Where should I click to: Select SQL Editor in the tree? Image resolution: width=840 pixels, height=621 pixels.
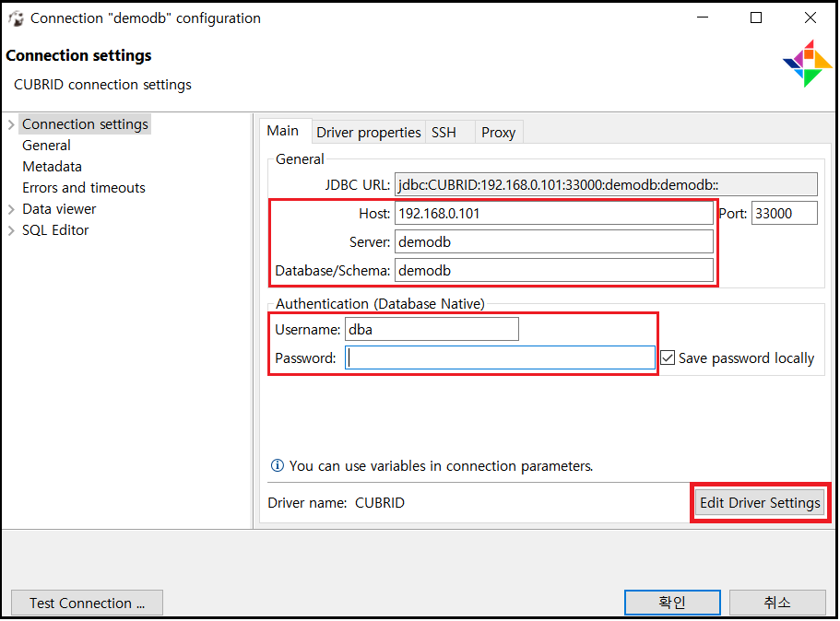55,230
